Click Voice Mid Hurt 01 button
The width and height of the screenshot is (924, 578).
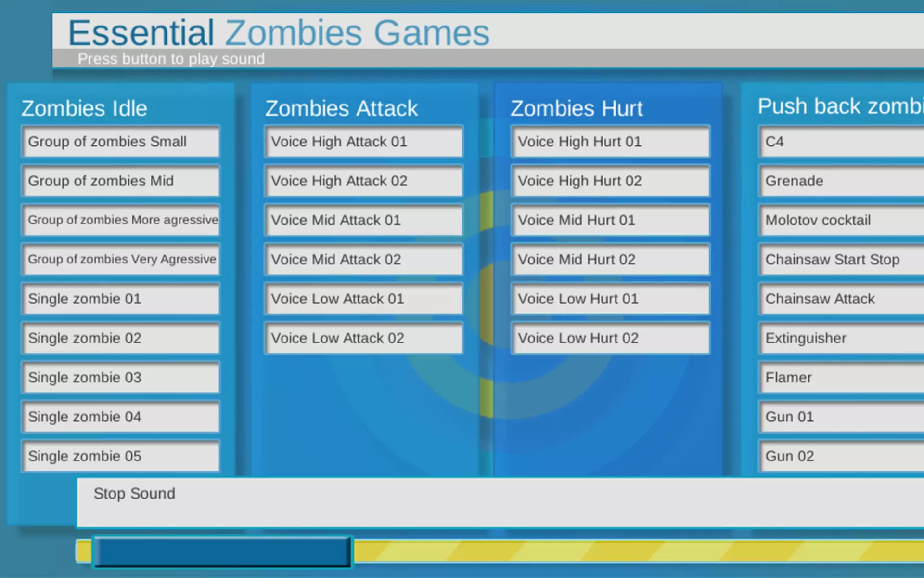coord(610,220)
